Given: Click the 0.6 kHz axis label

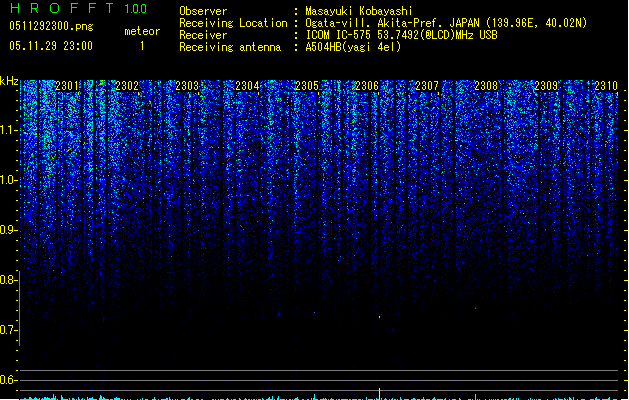Looking at the screenshot, I should [x=9, y=380].
